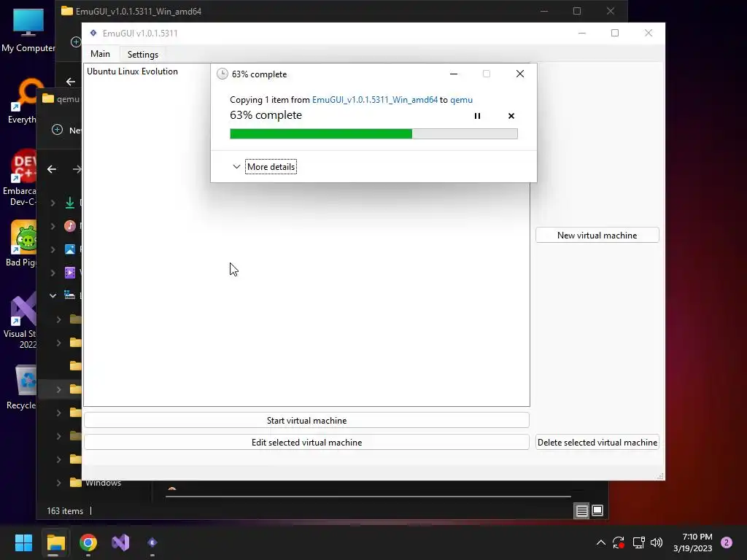Click the 163 items status text

point(65,511)
